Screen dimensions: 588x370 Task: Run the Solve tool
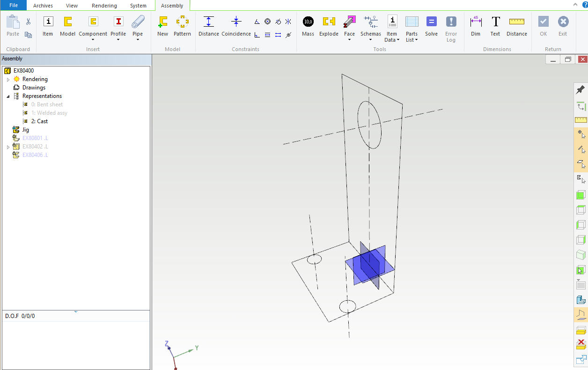tap(431, 22)
